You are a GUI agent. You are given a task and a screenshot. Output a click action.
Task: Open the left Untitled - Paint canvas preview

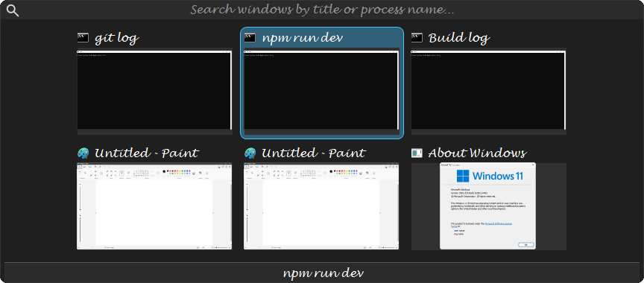click(x=154, y=206)
